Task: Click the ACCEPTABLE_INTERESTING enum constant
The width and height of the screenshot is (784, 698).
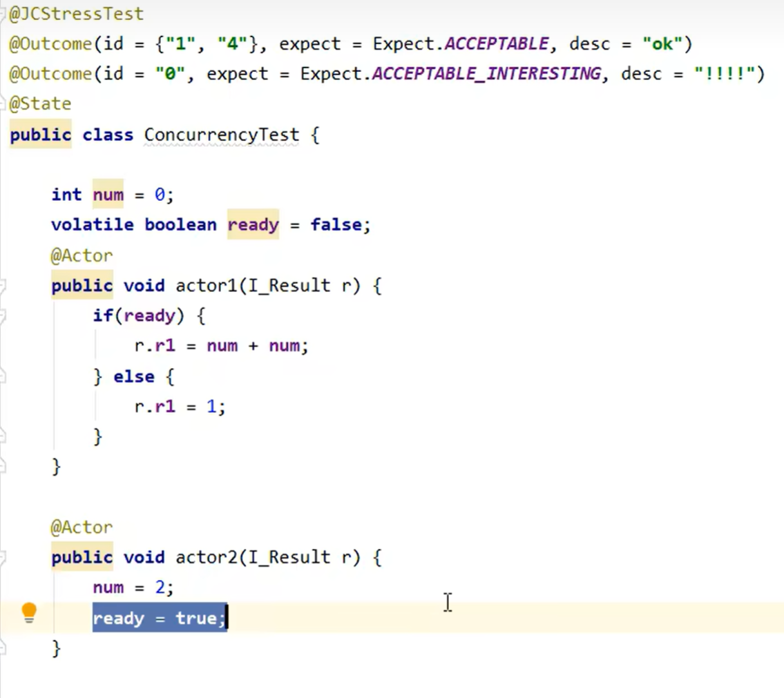Action: pyautogui.click(x=486, y=74)
